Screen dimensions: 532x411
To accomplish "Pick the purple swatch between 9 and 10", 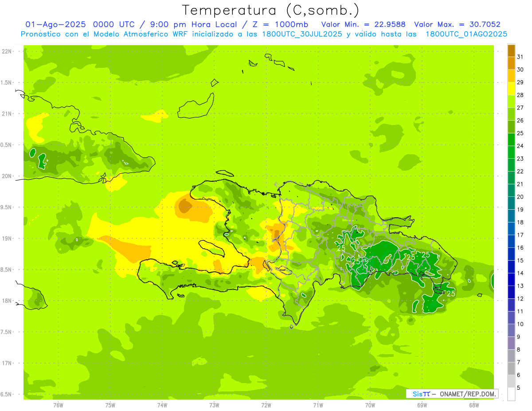I will click(511, 330).
